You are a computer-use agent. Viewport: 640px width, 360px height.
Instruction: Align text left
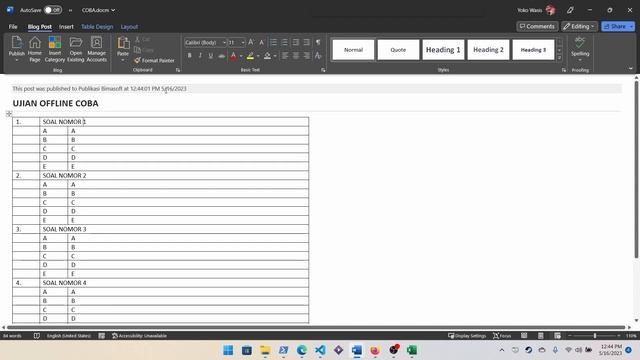tap(285, 56)
